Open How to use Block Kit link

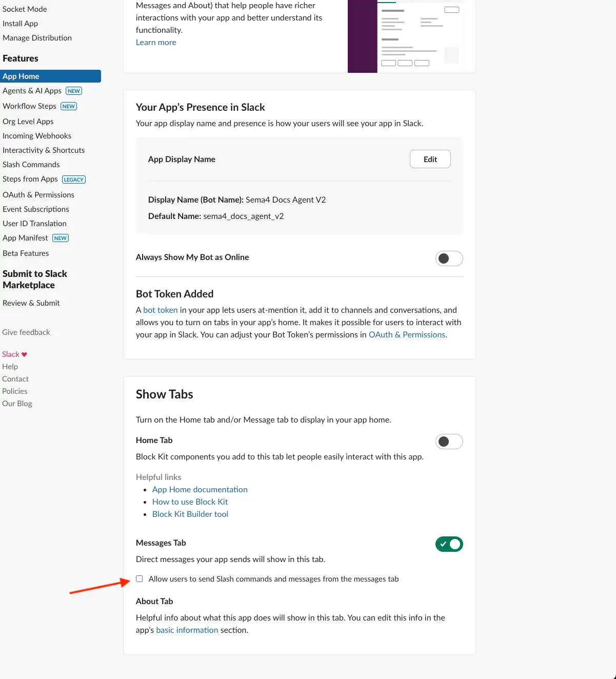pos(190,502)
